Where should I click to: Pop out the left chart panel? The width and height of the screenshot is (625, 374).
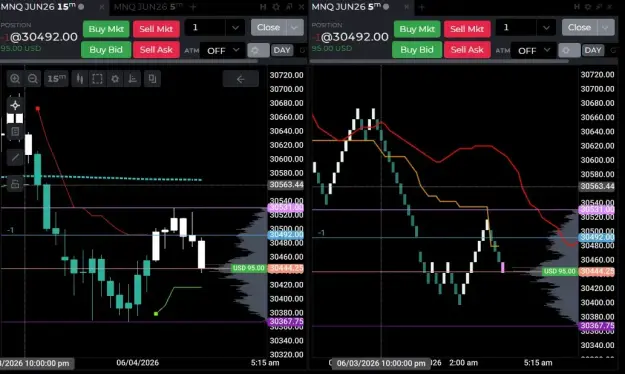(x=289, y=7)
